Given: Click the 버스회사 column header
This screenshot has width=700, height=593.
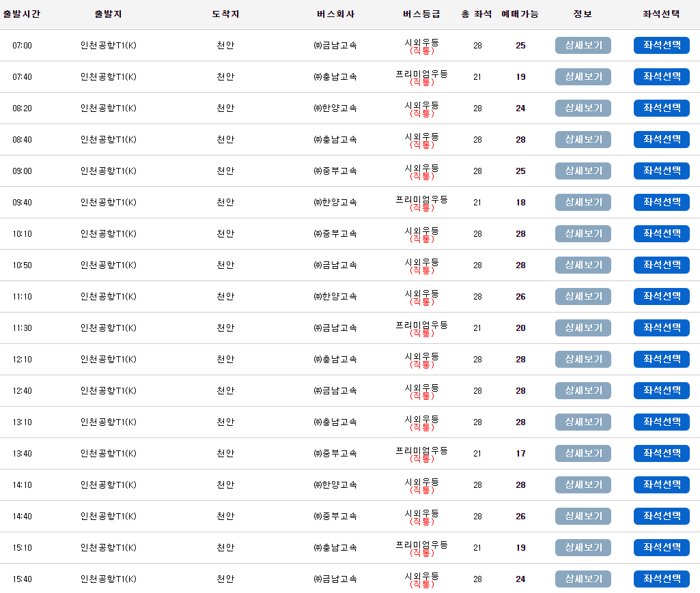Looking at the screenshot, I should [336, 14].
